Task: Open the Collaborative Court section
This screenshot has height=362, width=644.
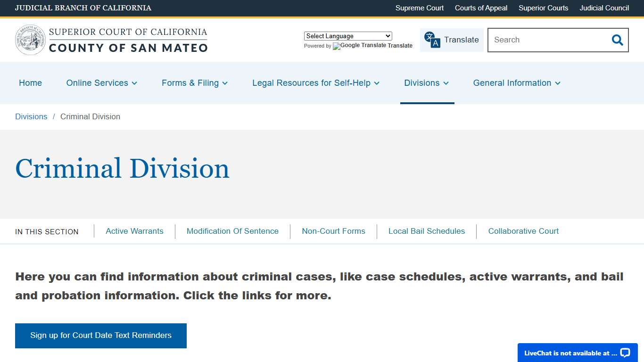Action: [x=523, y=231]
